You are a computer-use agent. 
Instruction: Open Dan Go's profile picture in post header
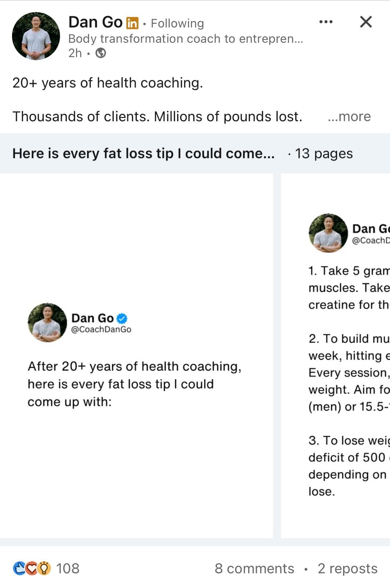36,36
